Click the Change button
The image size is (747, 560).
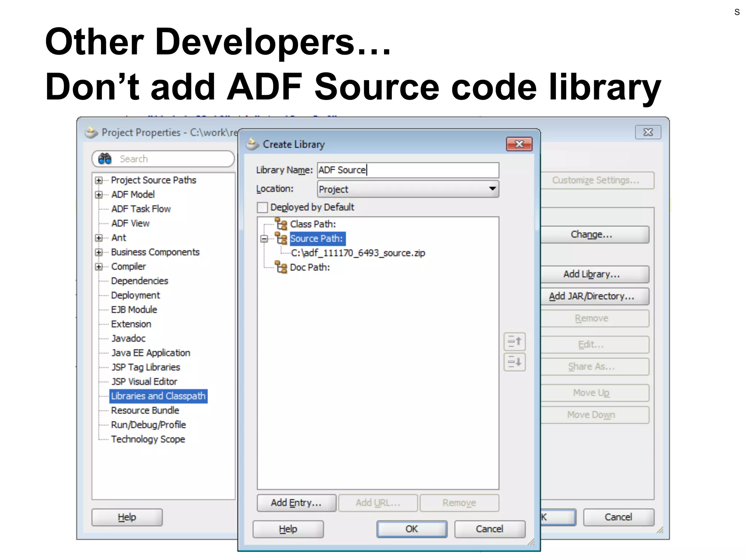coord(595,234)
